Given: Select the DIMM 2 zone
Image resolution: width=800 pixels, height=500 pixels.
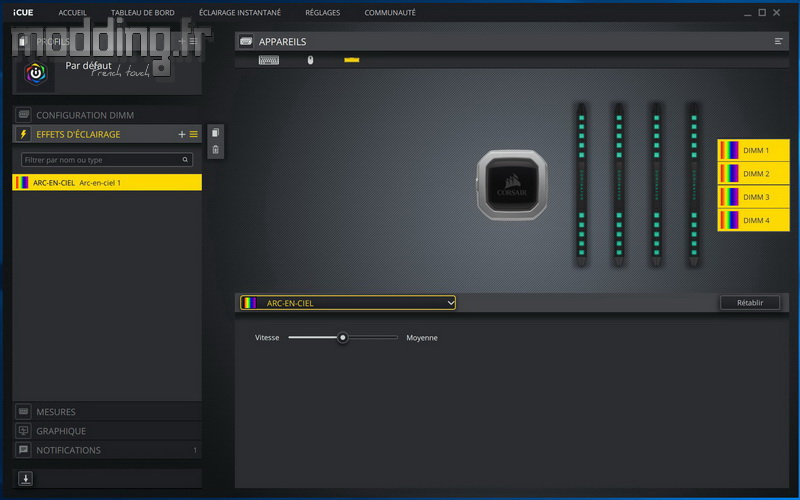Looking at the screenshot, I should tap(754, 173).
